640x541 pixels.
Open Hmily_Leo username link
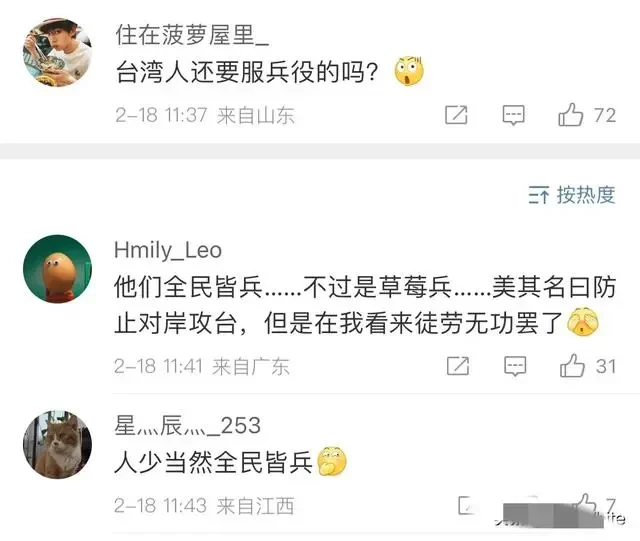(168, 250)
